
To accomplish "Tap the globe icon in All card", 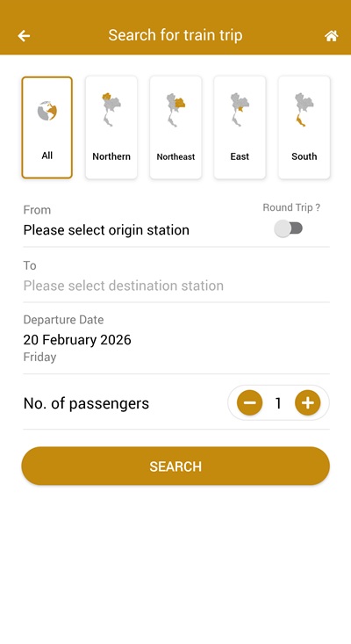I will 47,111.
